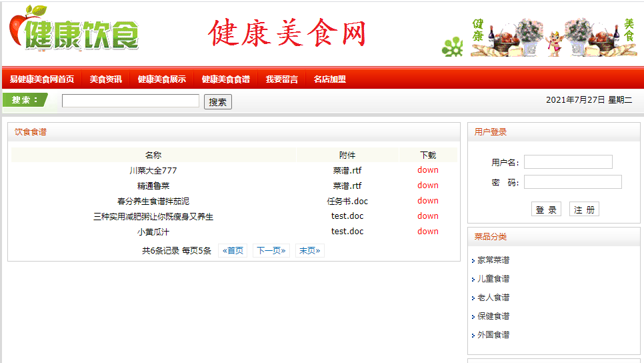This screenshot has width=644, height=363.
Task: Click the 用户名 input field
Action: [568, 162]
